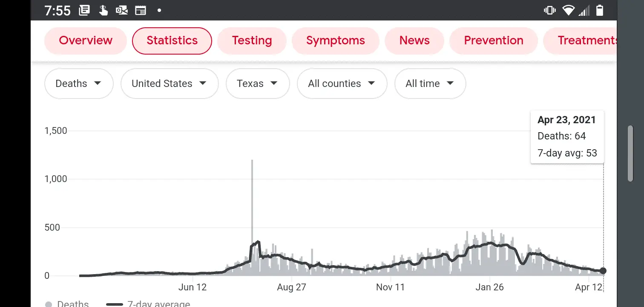Go to the Symptoms tab
The image size is (644, 307).
[x=335, y=41]
